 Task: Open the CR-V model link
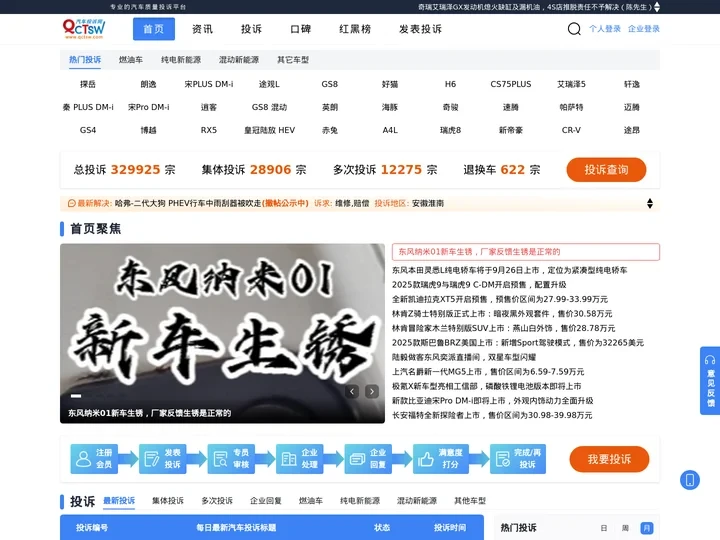point(571,130)
